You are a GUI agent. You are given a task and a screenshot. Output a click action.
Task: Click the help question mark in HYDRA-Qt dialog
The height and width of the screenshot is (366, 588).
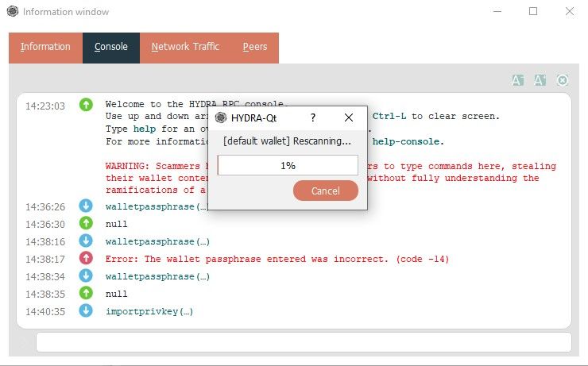click(313, 118)
